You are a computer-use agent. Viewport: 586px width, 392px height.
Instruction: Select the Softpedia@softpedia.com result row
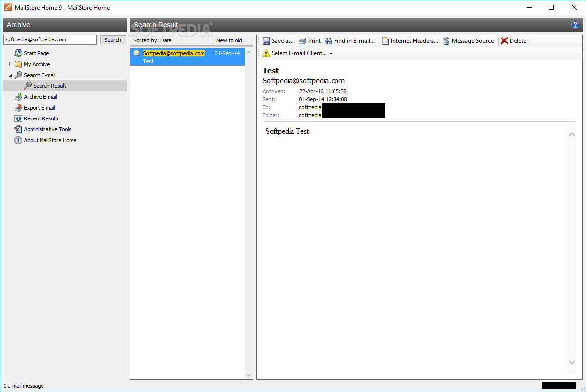click(x=187, y=57)
